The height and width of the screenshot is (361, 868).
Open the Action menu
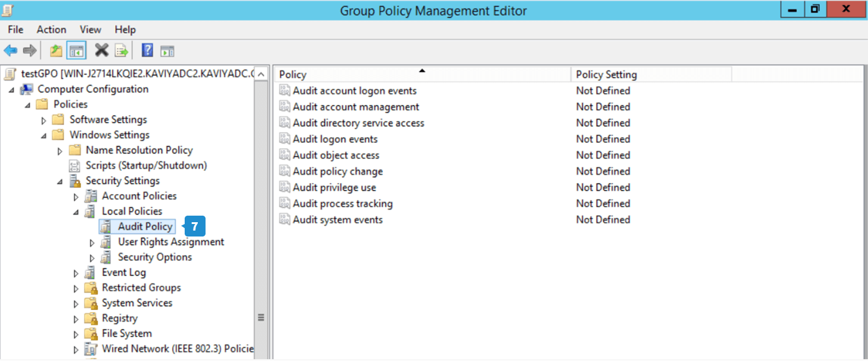[51, 29]
